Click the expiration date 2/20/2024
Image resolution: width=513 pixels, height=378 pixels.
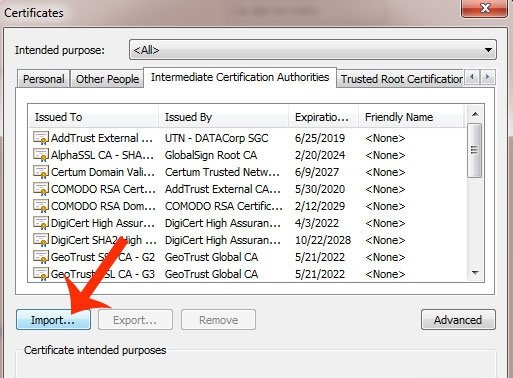pyautogui.click(x=320, y=155)
